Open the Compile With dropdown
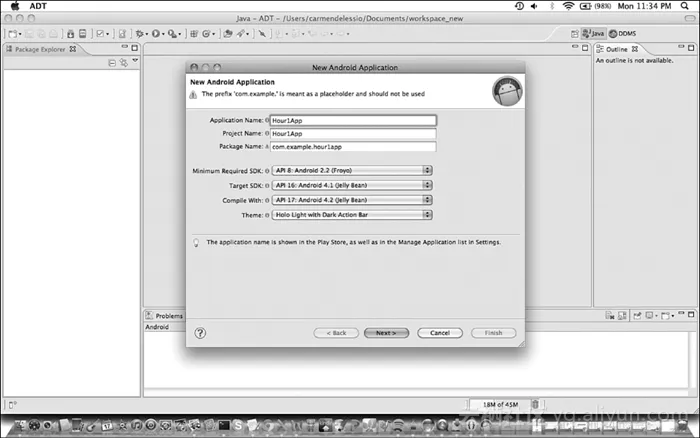This screenshot has width=700, height=438. click(x=352, y=200)
